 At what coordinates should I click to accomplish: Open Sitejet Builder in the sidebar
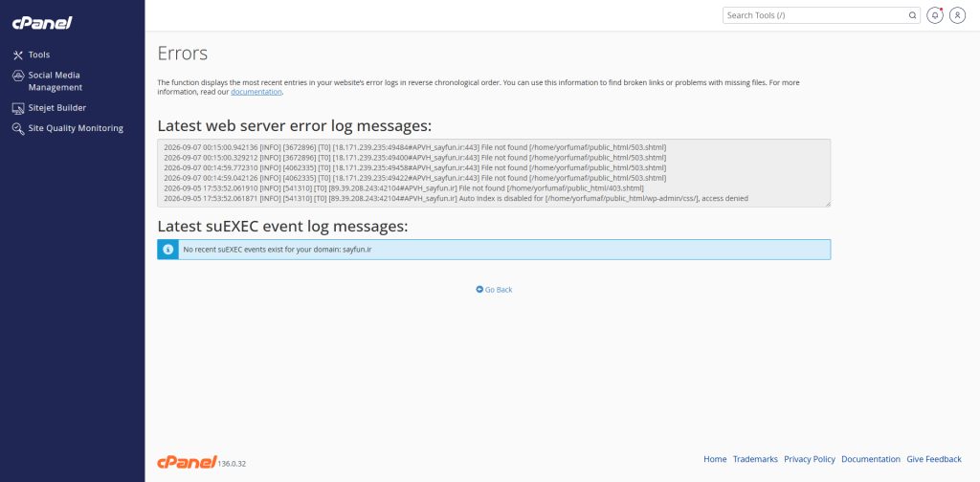click(56, 108)
